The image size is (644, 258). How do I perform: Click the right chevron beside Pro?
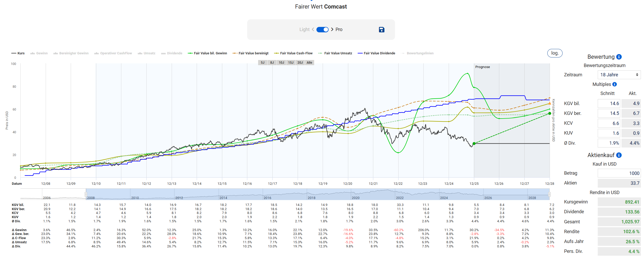tap(332, 30)
